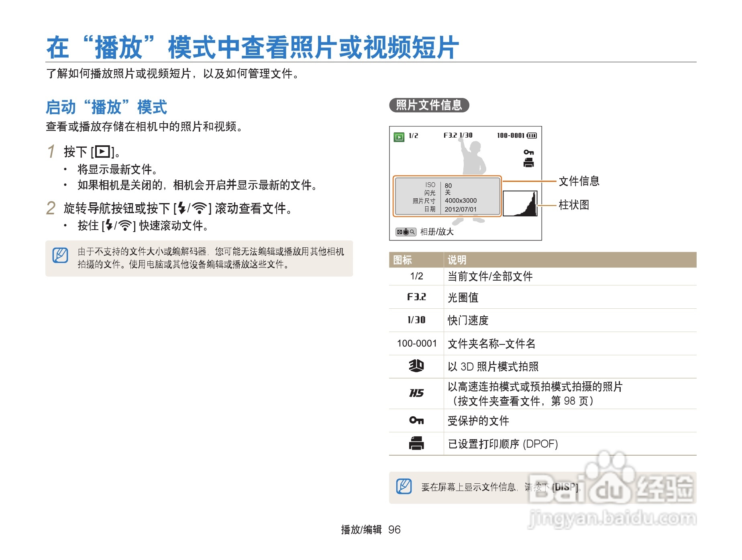Click the '柱状图' callout label
The image size is (742, 560).
pos(574,205)
